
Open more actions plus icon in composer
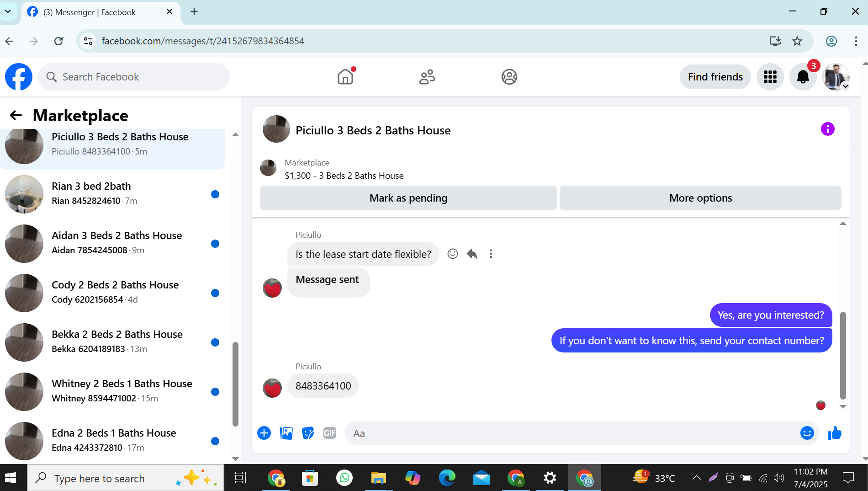click(x=264, y=433)
